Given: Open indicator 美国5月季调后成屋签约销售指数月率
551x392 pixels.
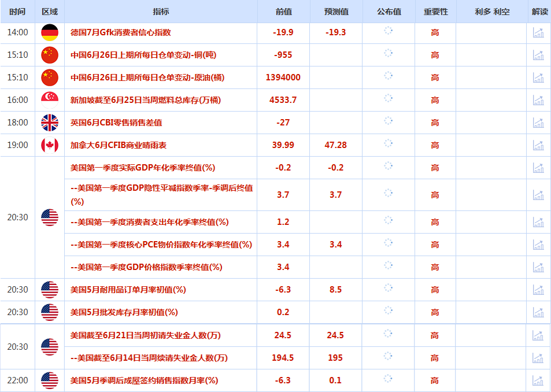Looking at the screenshot, I should (x=144, y=380).
